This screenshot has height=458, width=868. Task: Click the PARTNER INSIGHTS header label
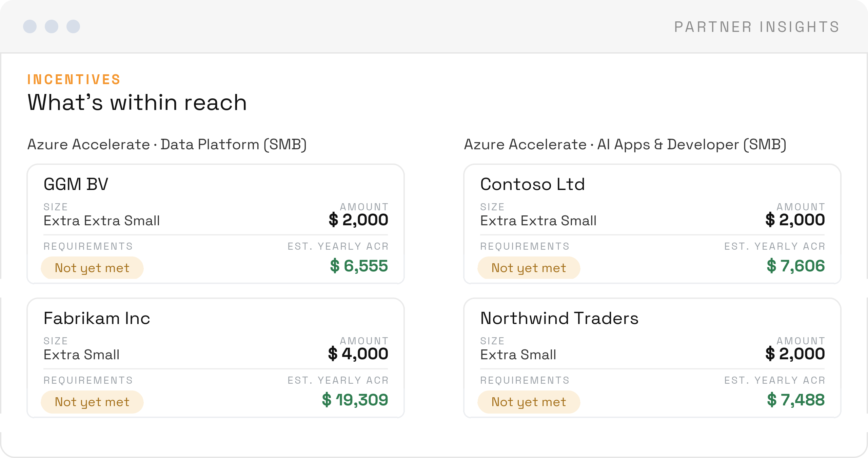[x=757, y=27]
